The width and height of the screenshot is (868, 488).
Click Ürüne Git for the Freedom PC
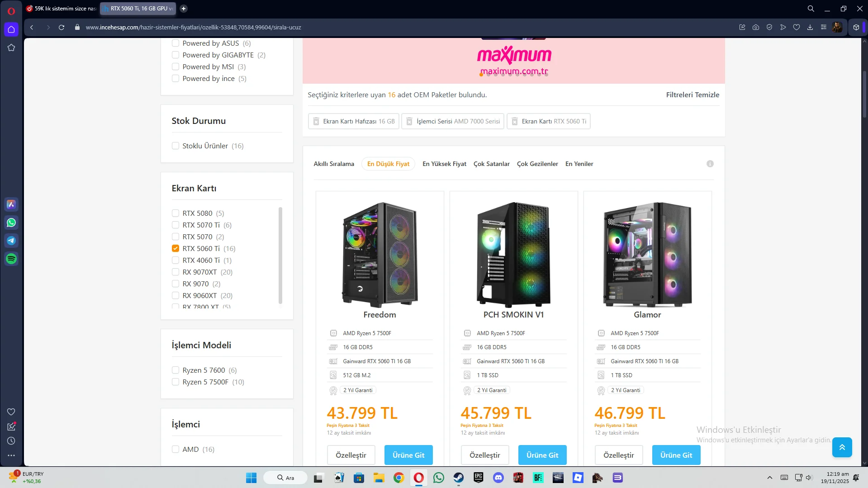[x=408, y=455]
